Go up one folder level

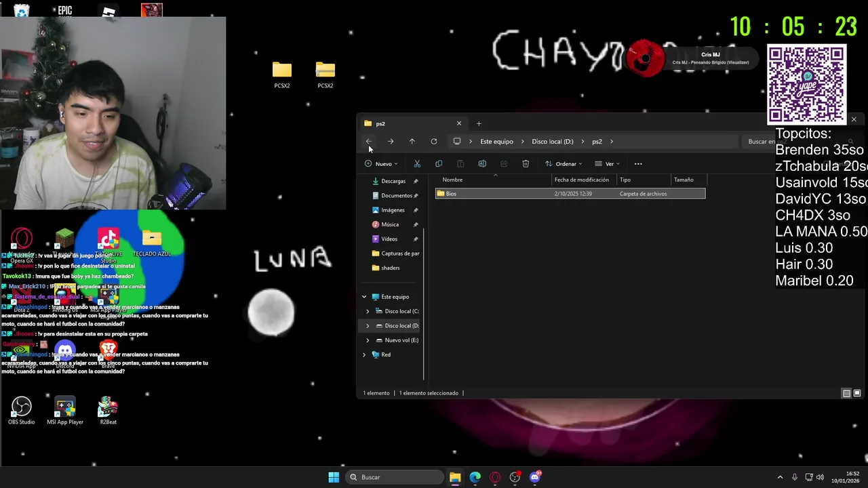[412, 142]
